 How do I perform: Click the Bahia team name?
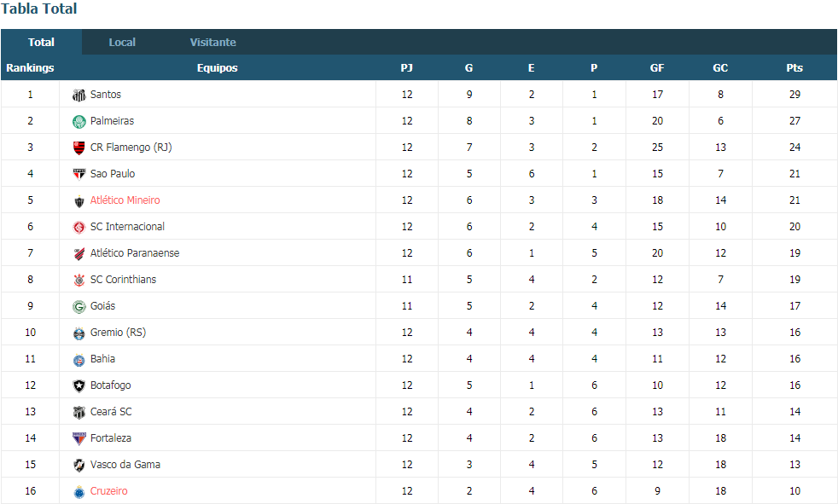[102, 359]
